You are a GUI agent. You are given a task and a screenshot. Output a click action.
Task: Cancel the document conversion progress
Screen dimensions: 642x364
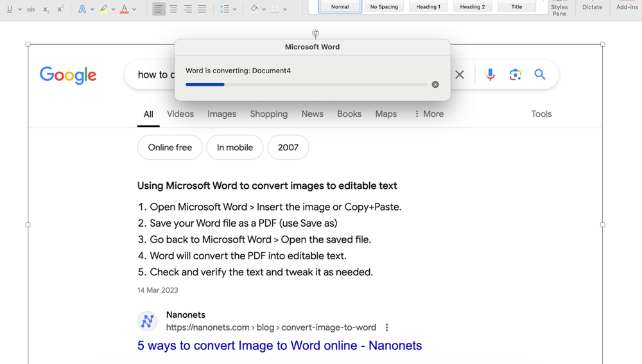tap(435, 85)
